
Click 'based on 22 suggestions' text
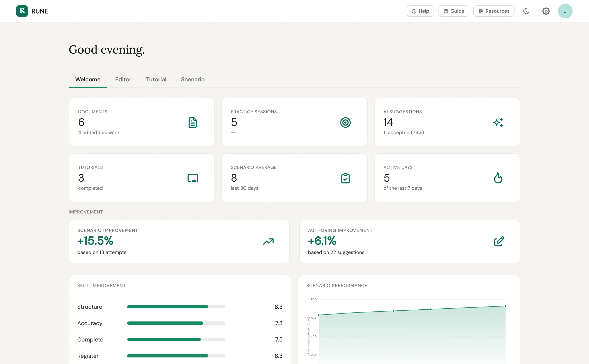(336, 252)
